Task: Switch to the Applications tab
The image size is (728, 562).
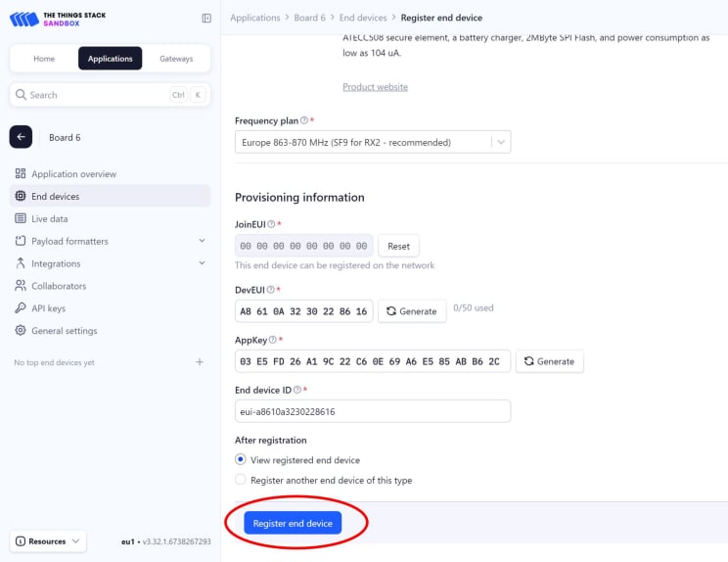Action: click(x=110, y=59)
